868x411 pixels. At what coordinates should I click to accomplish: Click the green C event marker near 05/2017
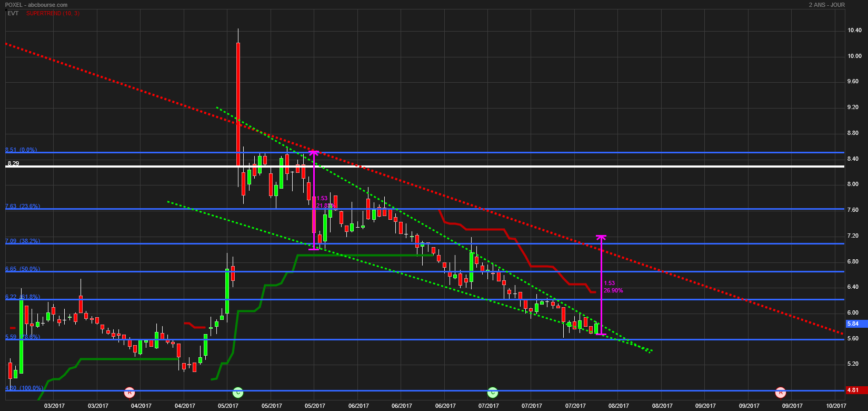[238, 392]
